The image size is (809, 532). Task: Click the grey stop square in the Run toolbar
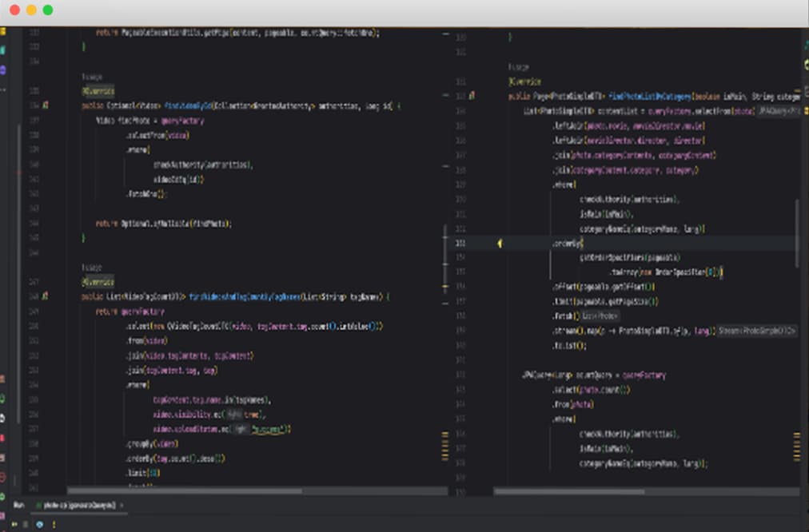26,524
